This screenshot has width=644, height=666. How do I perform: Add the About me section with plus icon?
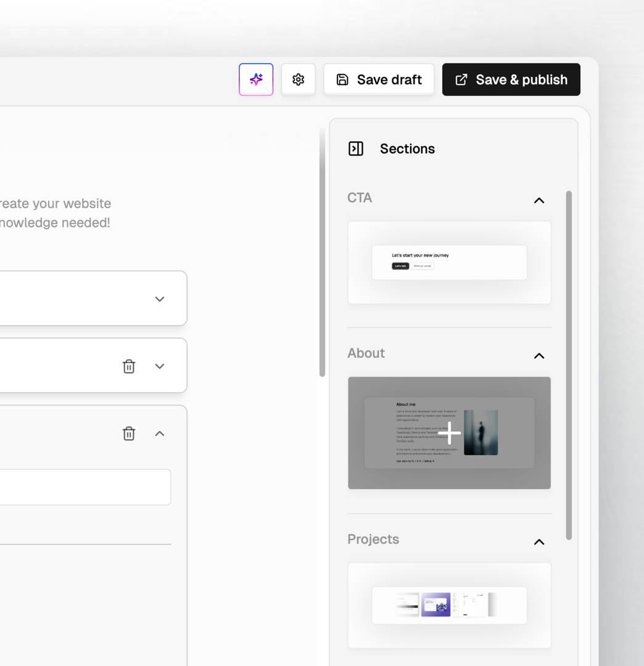point(449,433)
